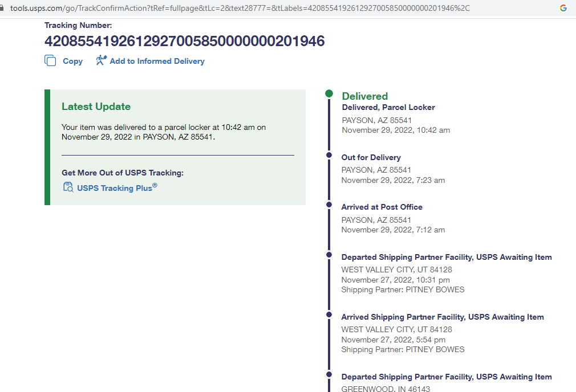This screenshot has width=576, height=392.
Task: Click the Get More Out of USPS Tracking text
Action: tap(122, 173)
